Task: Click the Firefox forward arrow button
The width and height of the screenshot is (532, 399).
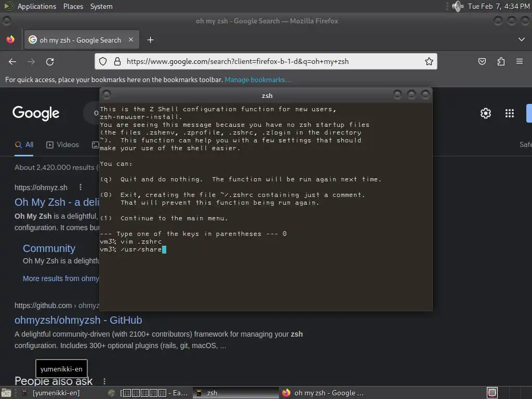Action: (31, 61)
